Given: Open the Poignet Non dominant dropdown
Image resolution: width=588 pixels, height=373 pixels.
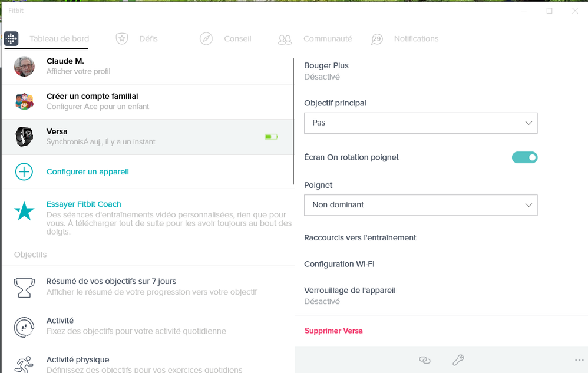Looking at the screenshot, I should (421, 205).
